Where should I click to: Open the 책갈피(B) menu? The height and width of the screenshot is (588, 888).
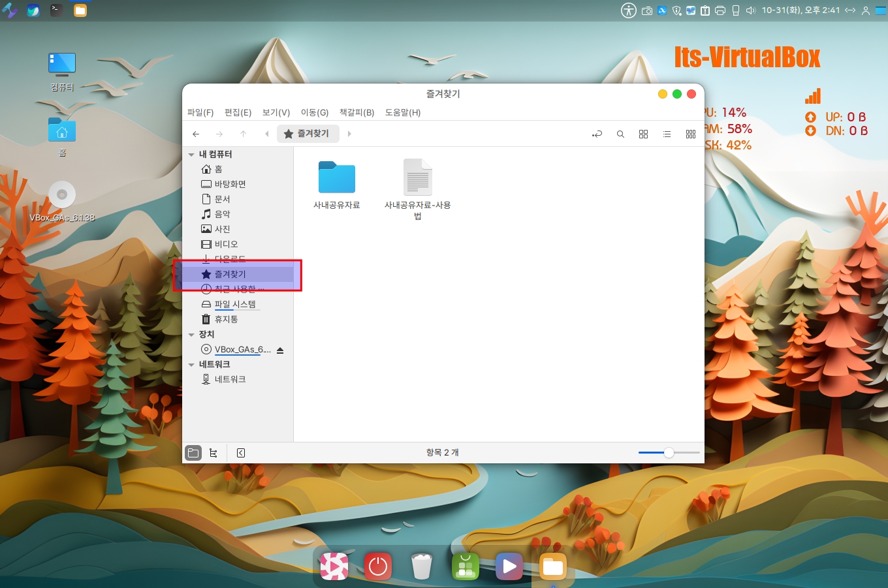tap(357, 112)
